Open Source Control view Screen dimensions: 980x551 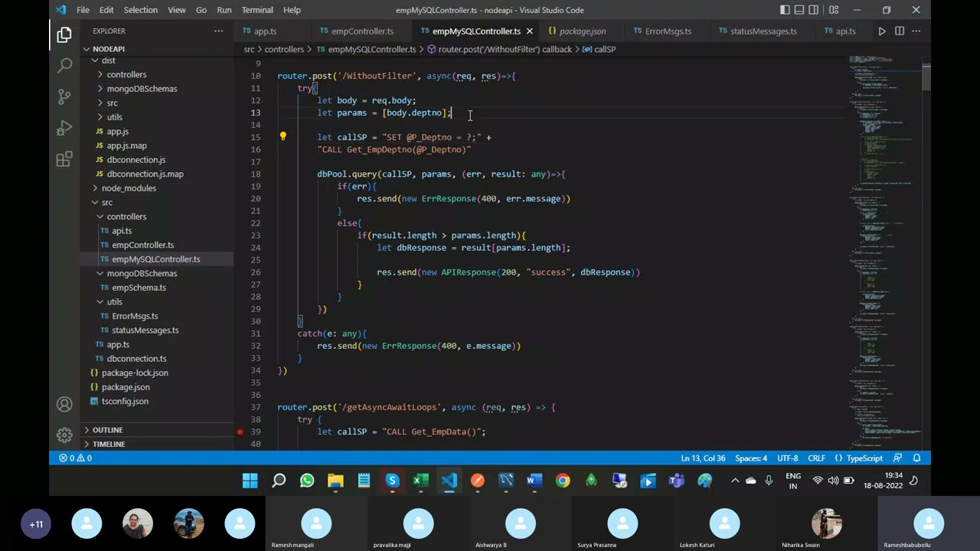pyautogui.click(x=64, y=97)
